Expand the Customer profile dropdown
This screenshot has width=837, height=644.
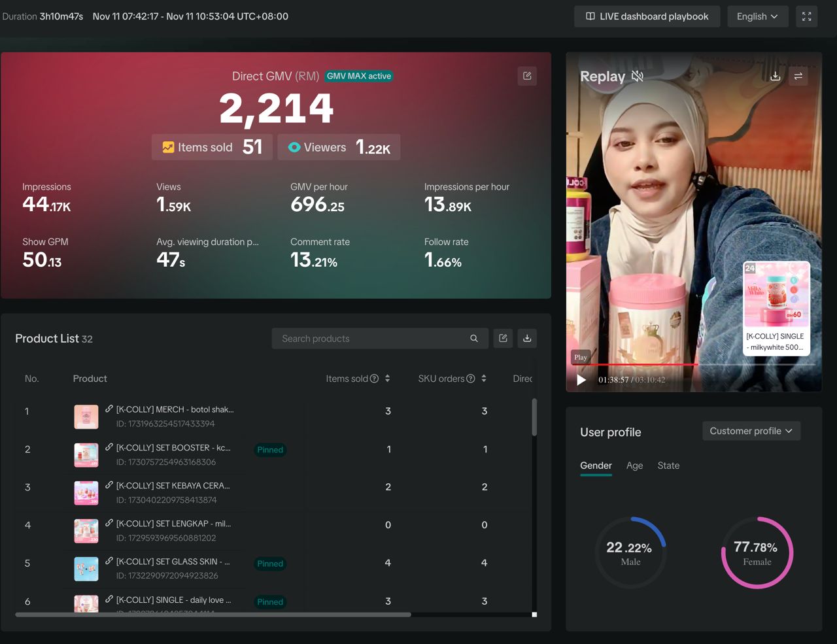click(x=751, y=431)
